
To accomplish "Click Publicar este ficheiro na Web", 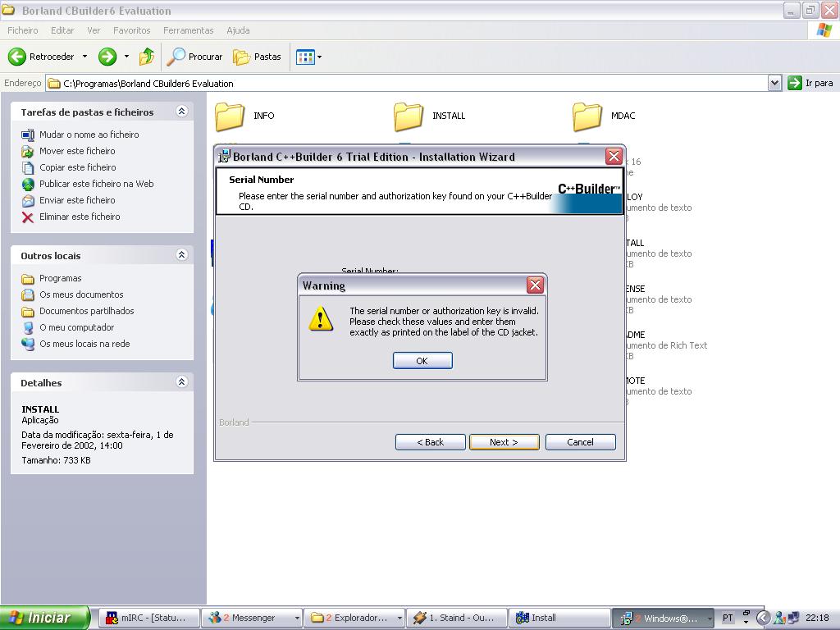I will click(x=97, y=184).
